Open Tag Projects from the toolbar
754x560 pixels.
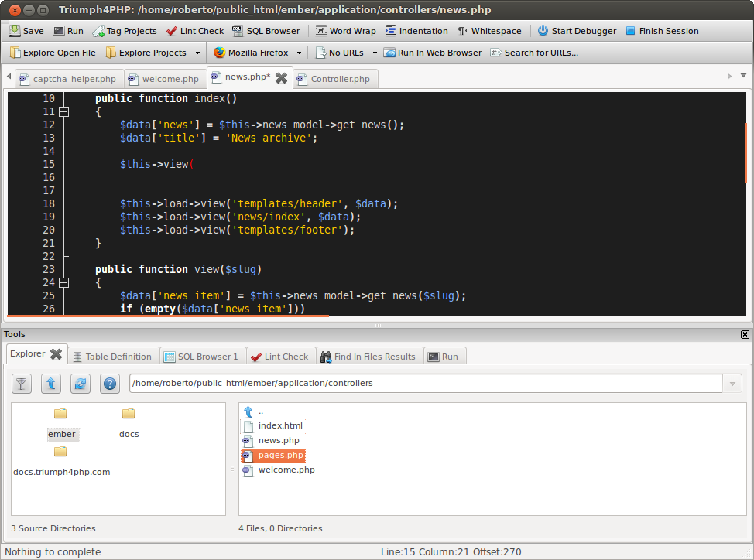point(125,31)
